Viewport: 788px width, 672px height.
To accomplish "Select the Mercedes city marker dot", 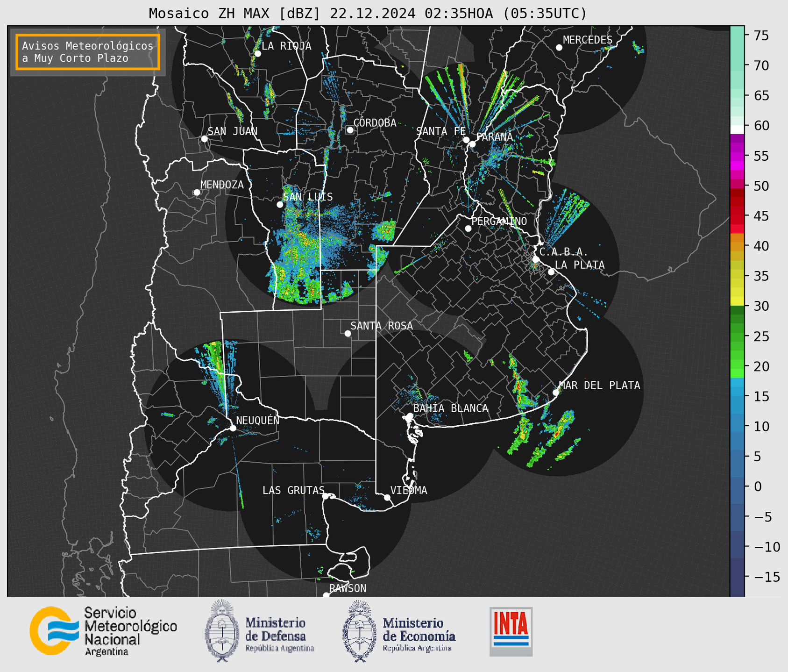I will point(559,48).
